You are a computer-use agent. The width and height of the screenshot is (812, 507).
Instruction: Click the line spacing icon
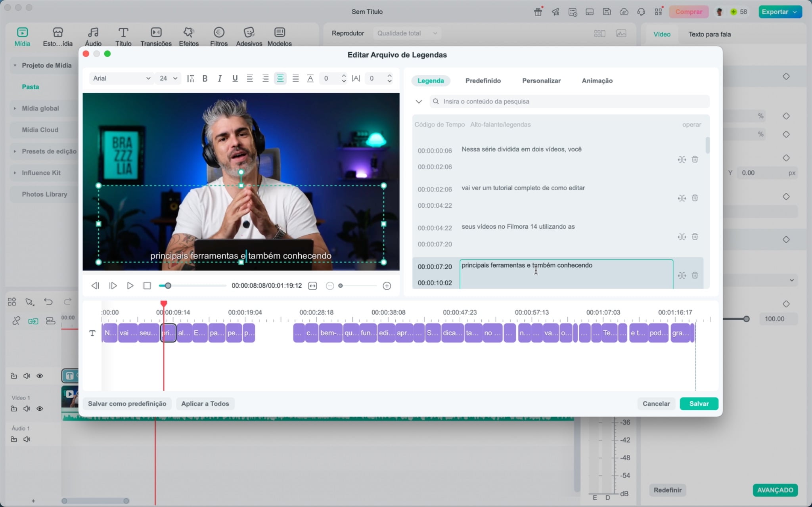pyautogui.click(x=310, y=78)
